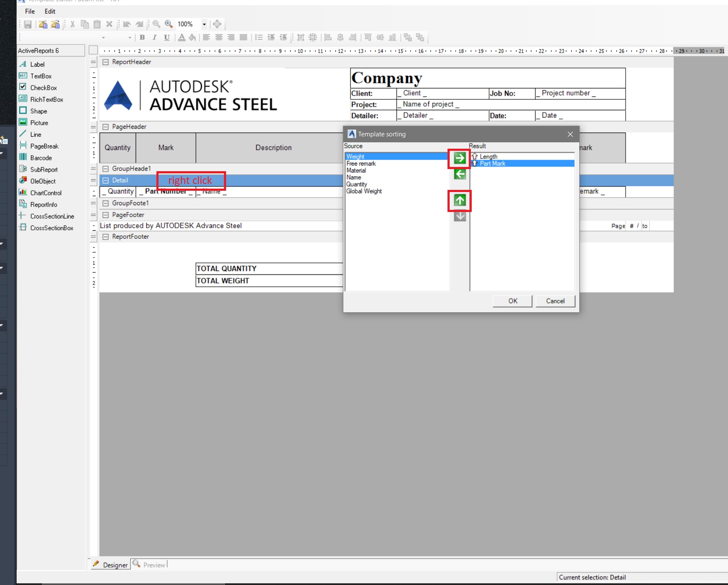
Task: Remove from Result with green left arrow
Action: click(x=460, y=174)
